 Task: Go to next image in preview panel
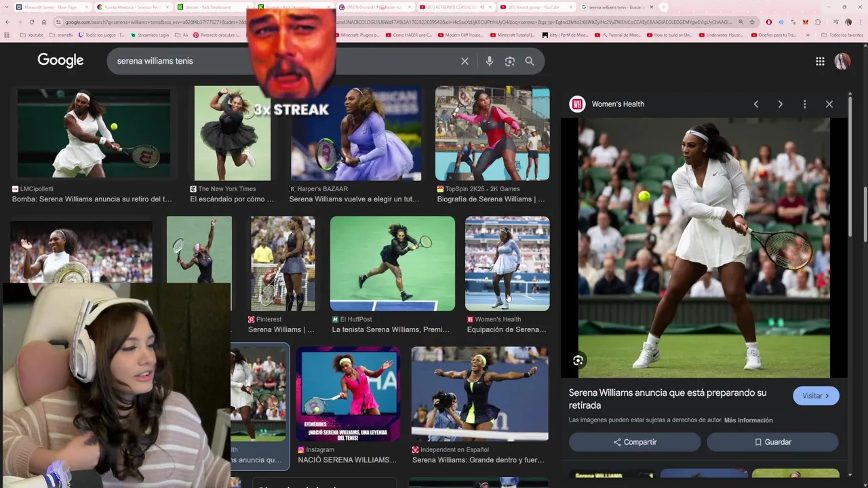tap(780, 104)
